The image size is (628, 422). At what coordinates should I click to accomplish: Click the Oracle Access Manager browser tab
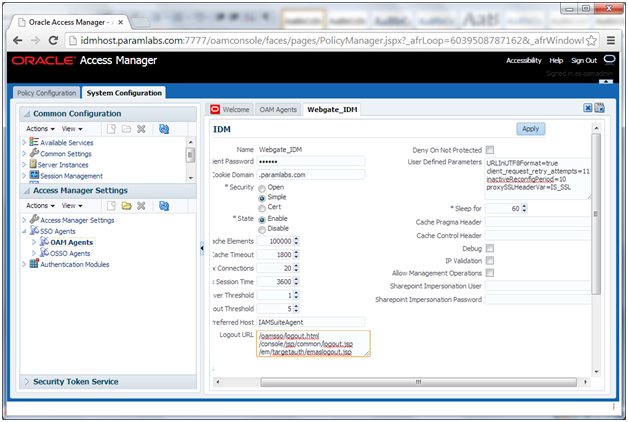point(69,22)
